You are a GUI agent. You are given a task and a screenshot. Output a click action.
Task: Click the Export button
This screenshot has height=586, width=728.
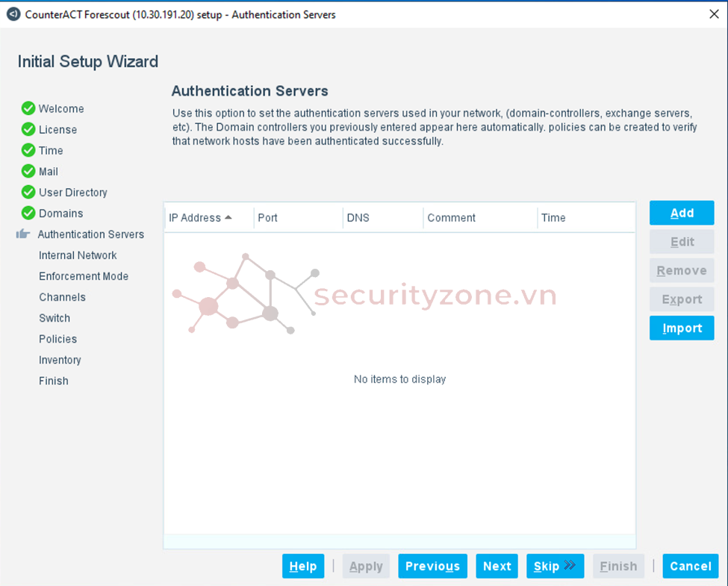tap(682, 299)
